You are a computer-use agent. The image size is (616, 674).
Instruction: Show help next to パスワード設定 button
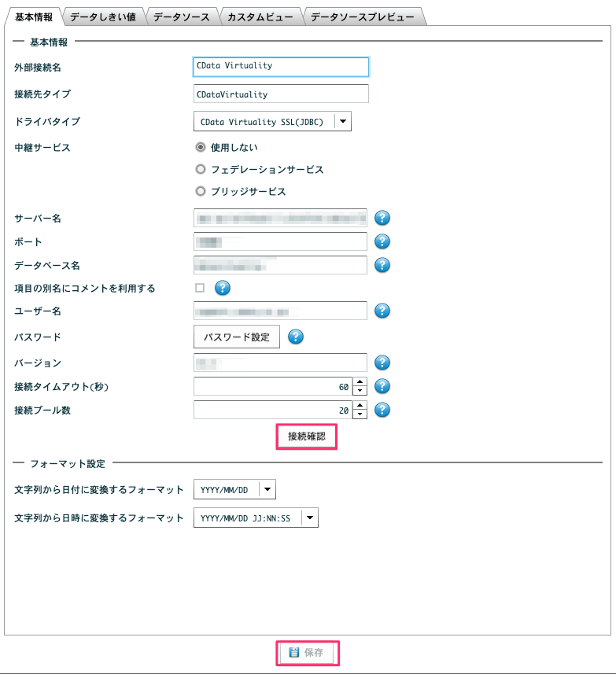[x=295, y=337]
